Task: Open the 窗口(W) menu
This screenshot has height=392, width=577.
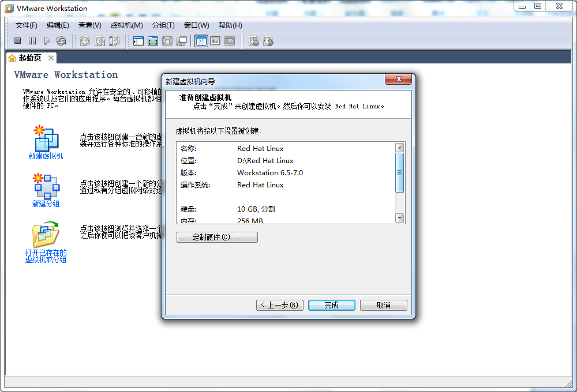Action: [197, 25]
